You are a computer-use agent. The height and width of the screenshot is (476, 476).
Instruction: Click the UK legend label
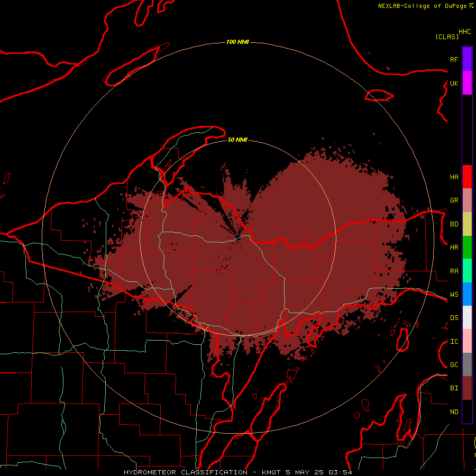[454, 83]
